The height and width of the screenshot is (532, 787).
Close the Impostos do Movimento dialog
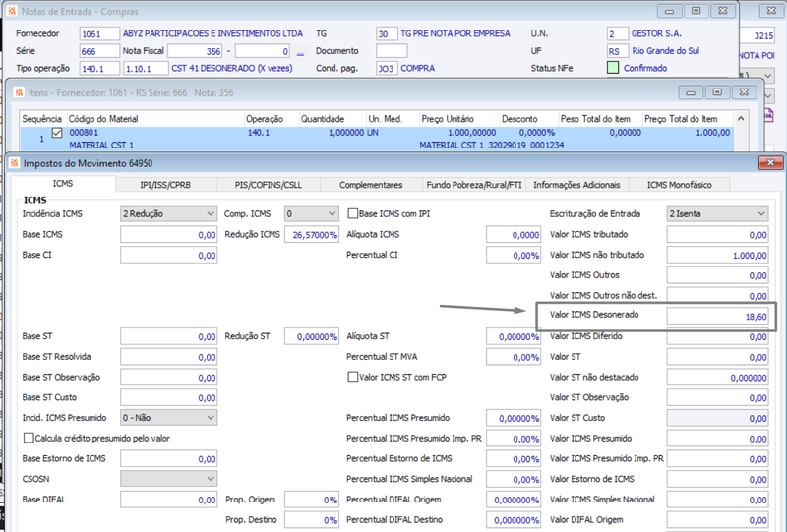pyautogui.click(x=770, y=162)
